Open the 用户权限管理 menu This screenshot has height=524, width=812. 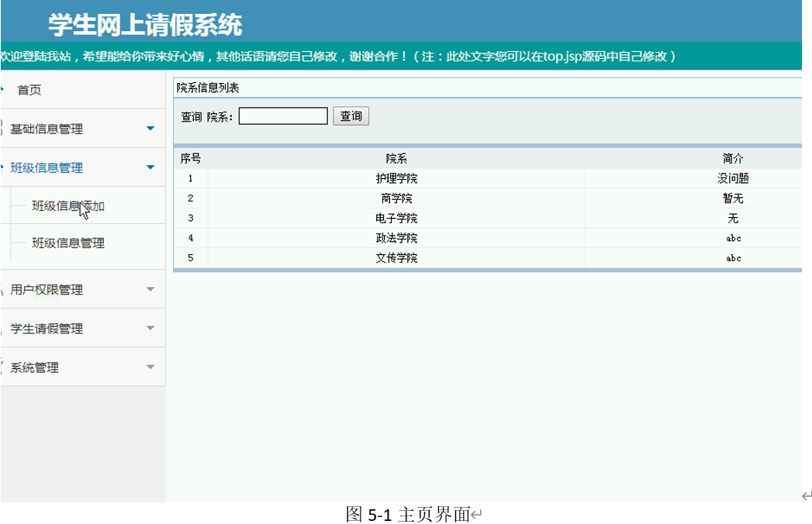[x=47, y=290]
